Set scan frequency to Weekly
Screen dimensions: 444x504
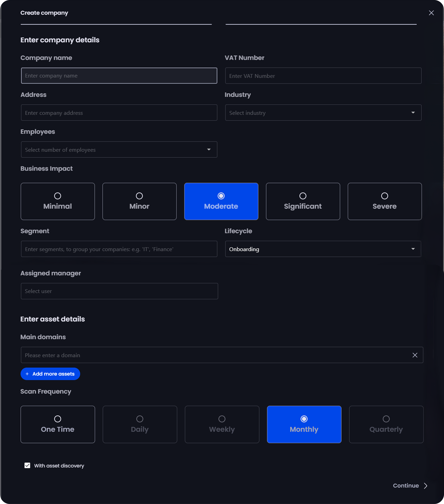click(x=222, y=424)
